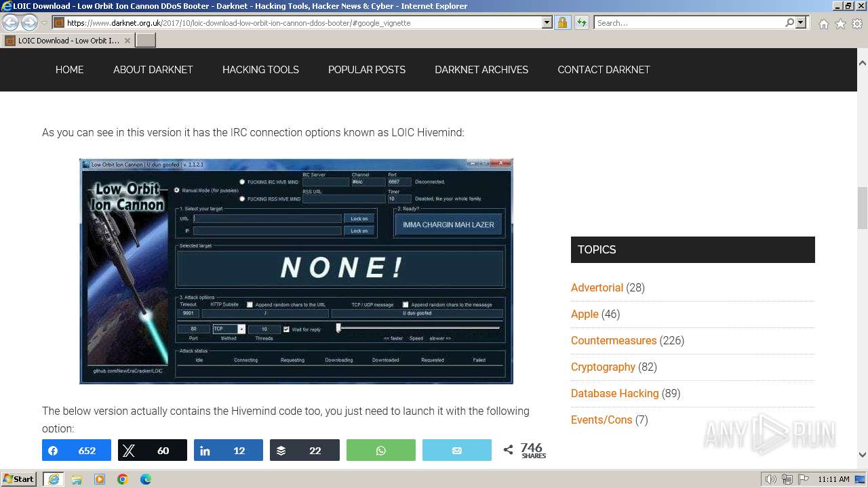Select the LOIC Download browser tab
The image size is (868, 488).
pos(68,41)
